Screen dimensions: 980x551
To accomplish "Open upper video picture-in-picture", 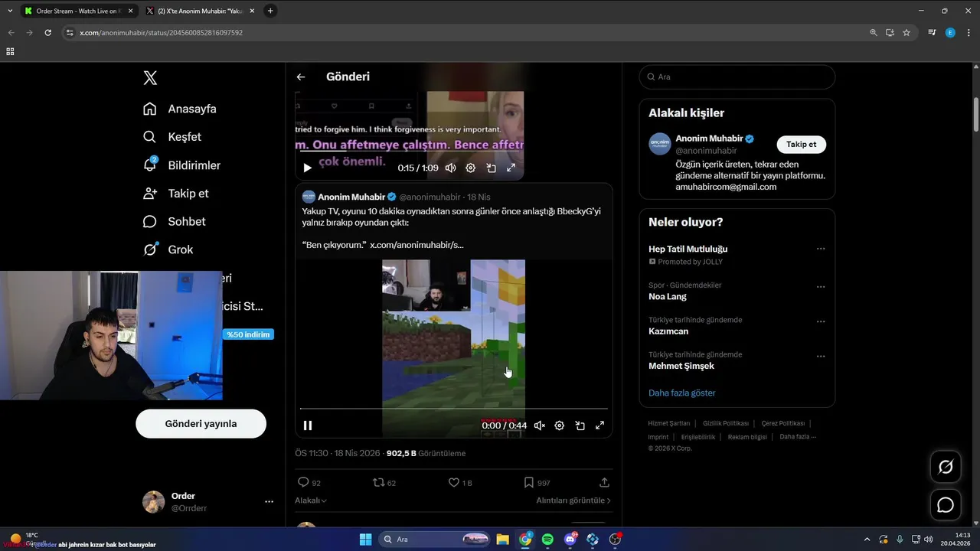I will [491, 168].
